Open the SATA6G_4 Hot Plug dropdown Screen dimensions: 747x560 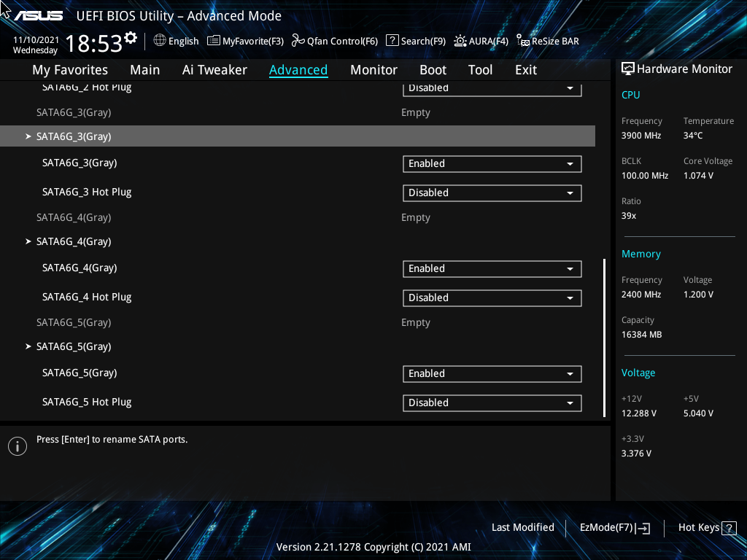click(x=492, y=298)
